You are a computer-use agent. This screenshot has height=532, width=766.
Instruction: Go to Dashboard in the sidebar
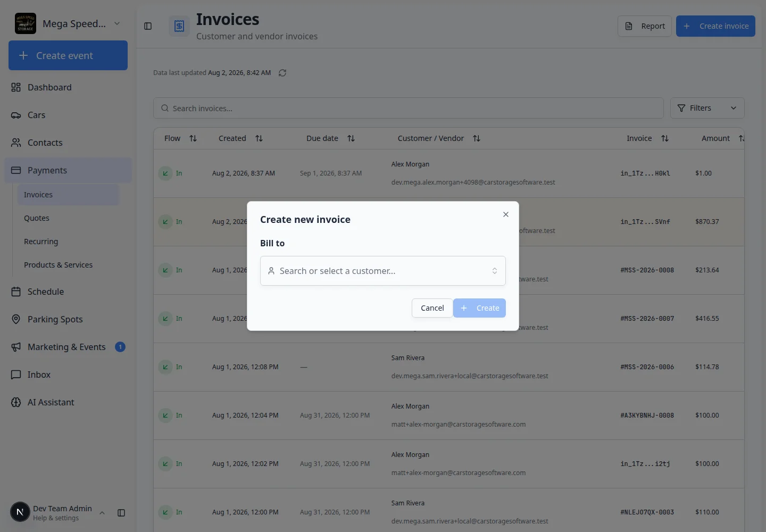point(68,87)
